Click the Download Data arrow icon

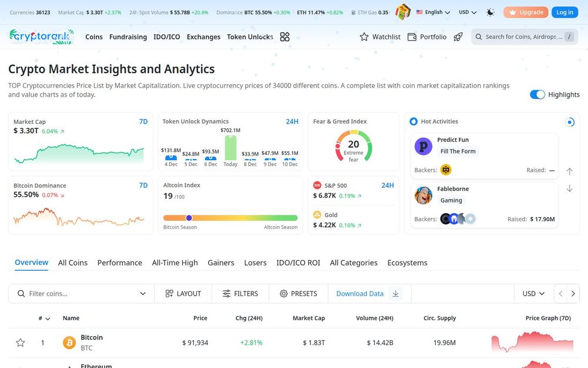(396, 294)
